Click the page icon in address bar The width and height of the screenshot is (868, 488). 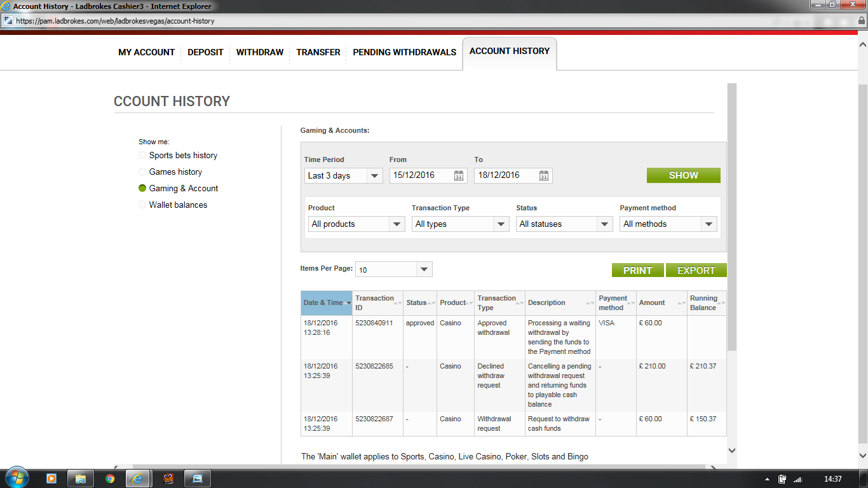[8, 20]
